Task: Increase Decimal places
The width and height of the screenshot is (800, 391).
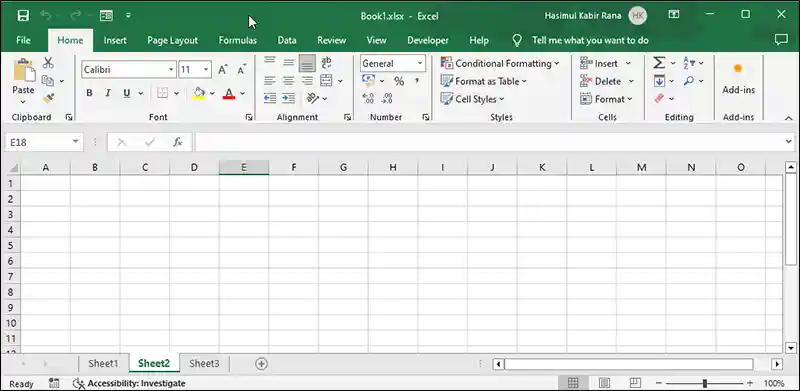Action: 368,98
